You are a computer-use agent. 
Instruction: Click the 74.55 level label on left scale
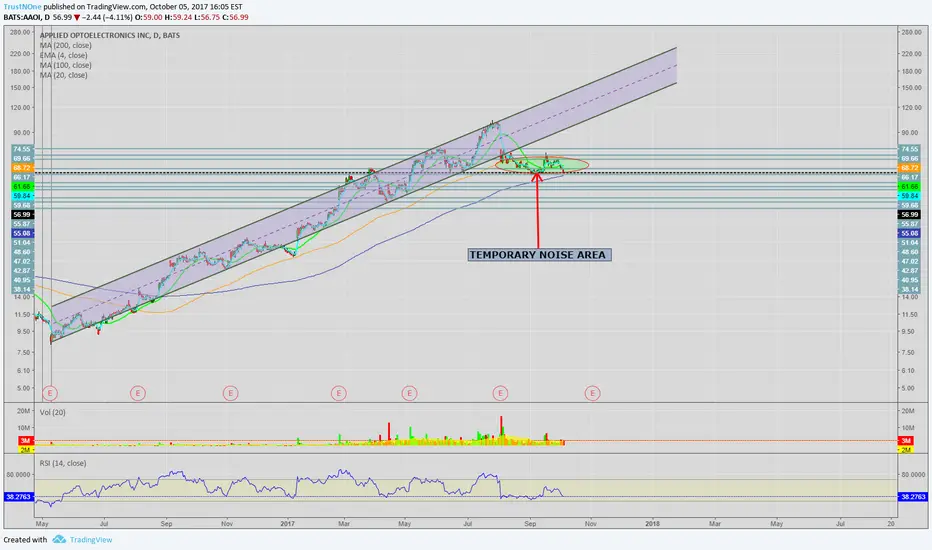click(22, 149)
